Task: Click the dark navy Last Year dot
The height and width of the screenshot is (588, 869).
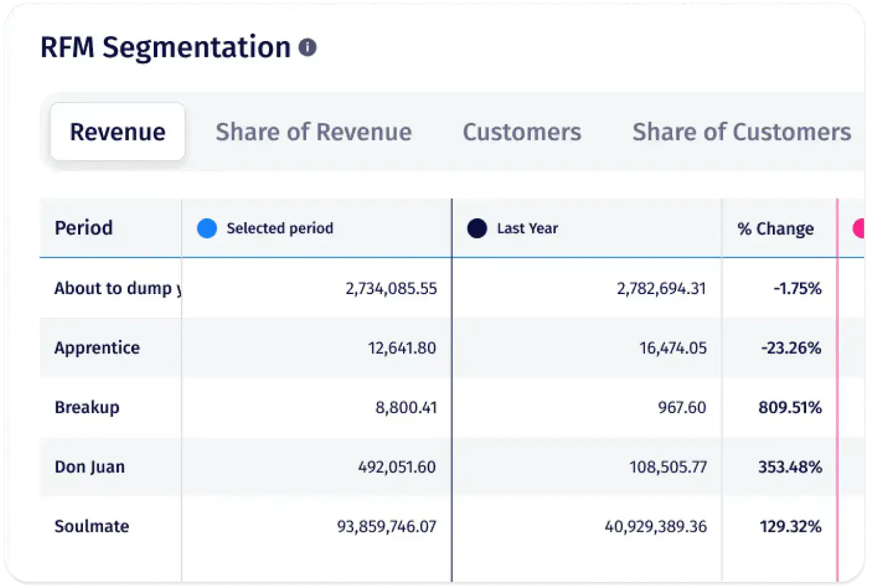Action: (x=477, y=228)
